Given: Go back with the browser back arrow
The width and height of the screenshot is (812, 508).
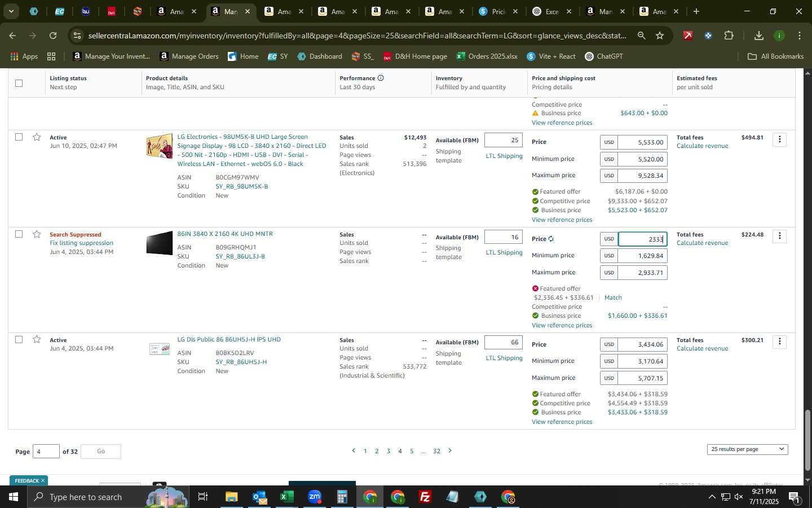Looking at the screenshot, I should click(12, 36).
